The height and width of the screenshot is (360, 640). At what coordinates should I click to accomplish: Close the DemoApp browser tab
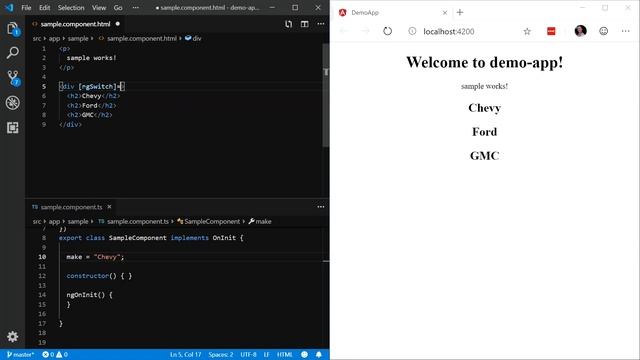(445, 13)
